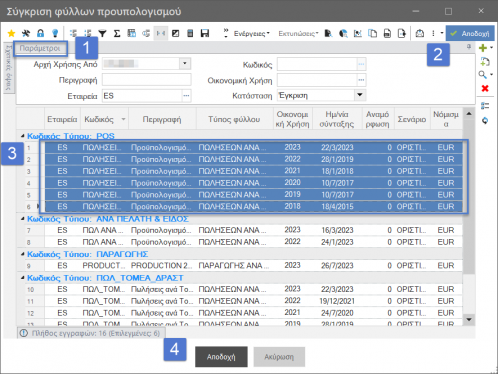This screenshot has width=498, height=374.
Task: Click the green plus add icon
Action: (x=483, y=48)
